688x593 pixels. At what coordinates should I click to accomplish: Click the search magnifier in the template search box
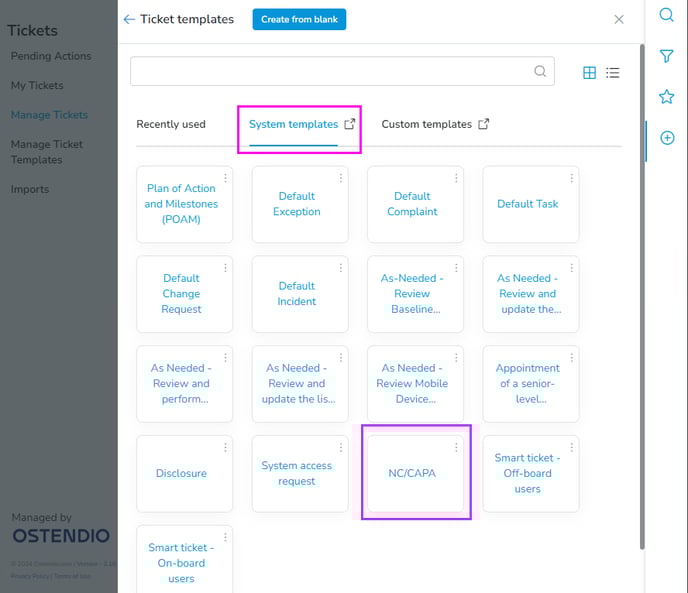pyautogui.click(x=540, y=71)
